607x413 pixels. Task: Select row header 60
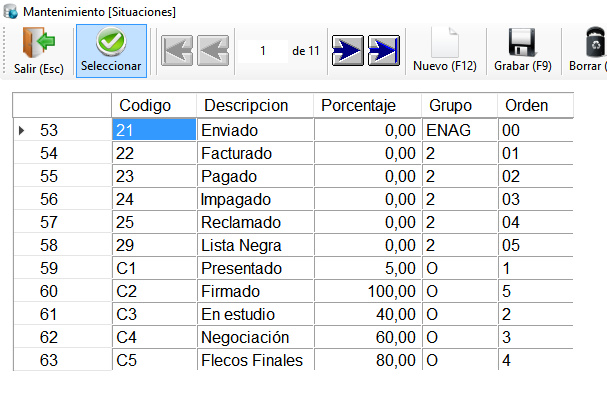[x=63, y=291]
